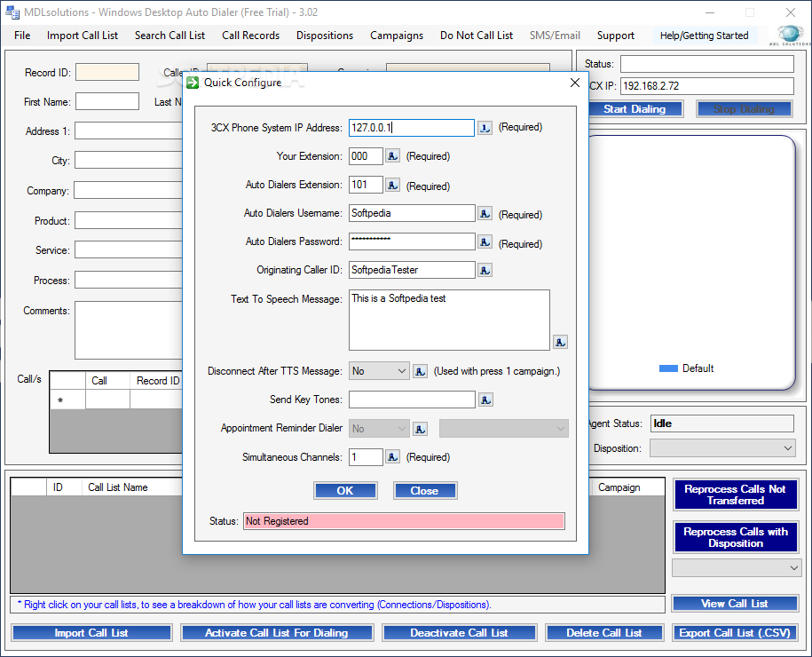Click the Text To Speech Message text area
The width and height of the screenshot is (812, 657).
pos(450,321)
